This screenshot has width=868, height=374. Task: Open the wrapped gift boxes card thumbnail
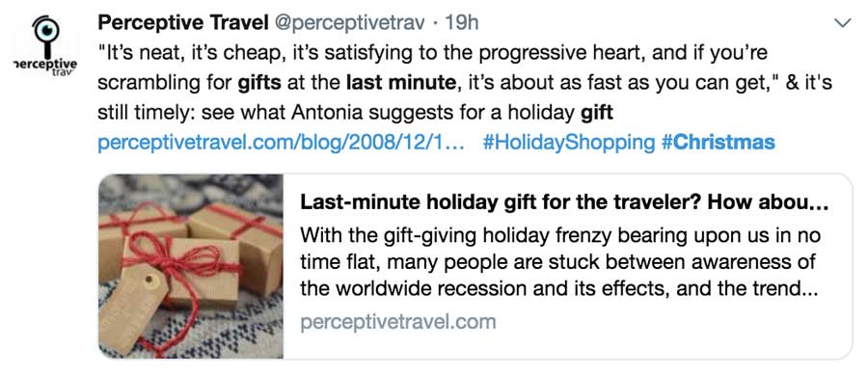coord(191,266)
